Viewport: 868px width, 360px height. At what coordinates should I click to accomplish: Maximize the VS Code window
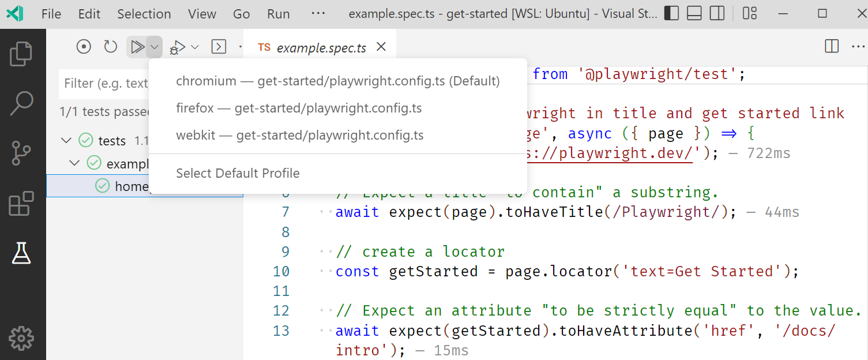tap(822, 13)
